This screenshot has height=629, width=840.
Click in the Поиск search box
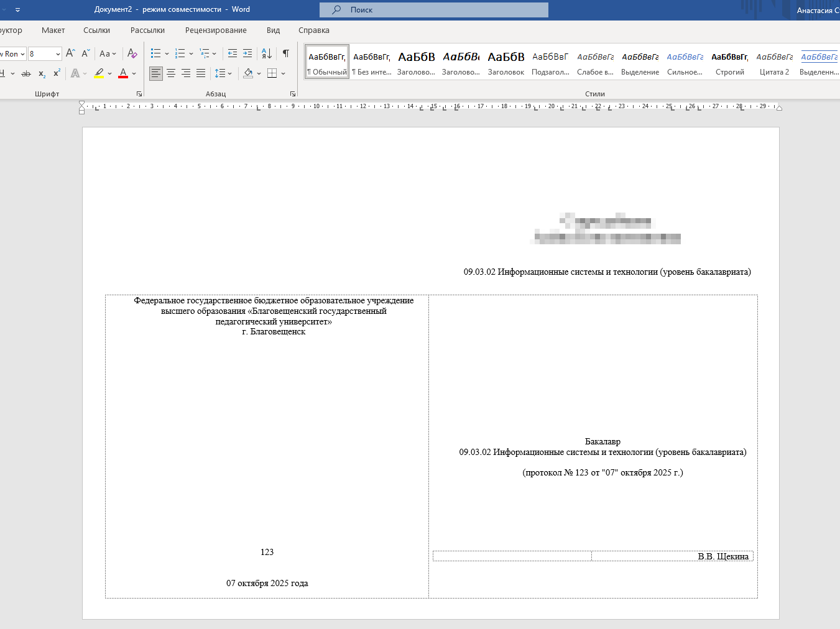point(434,10)
